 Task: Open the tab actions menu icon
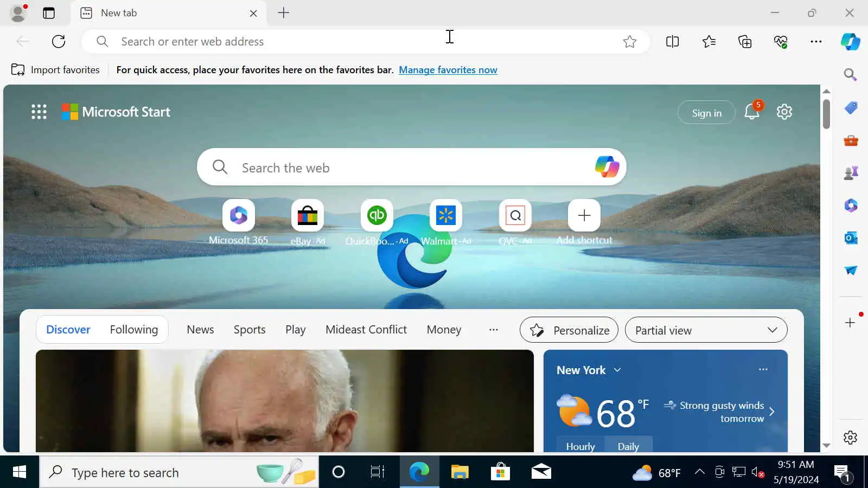[x=49, y=13]
